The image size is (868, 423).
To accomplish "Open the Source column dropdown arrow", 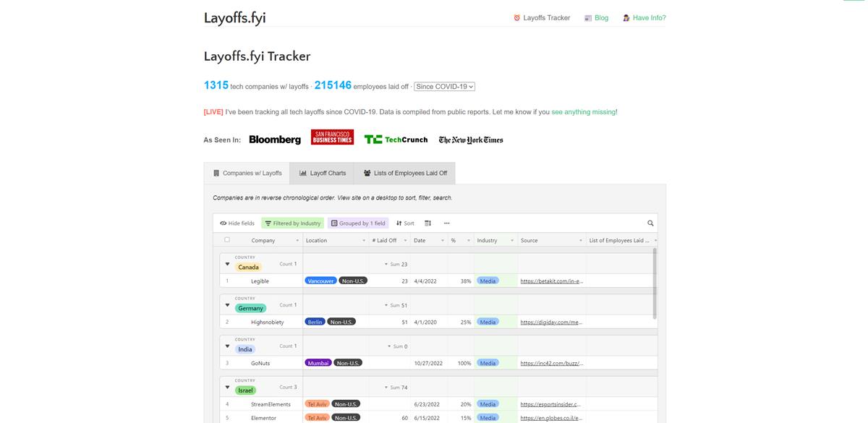I will click(580, 241).
